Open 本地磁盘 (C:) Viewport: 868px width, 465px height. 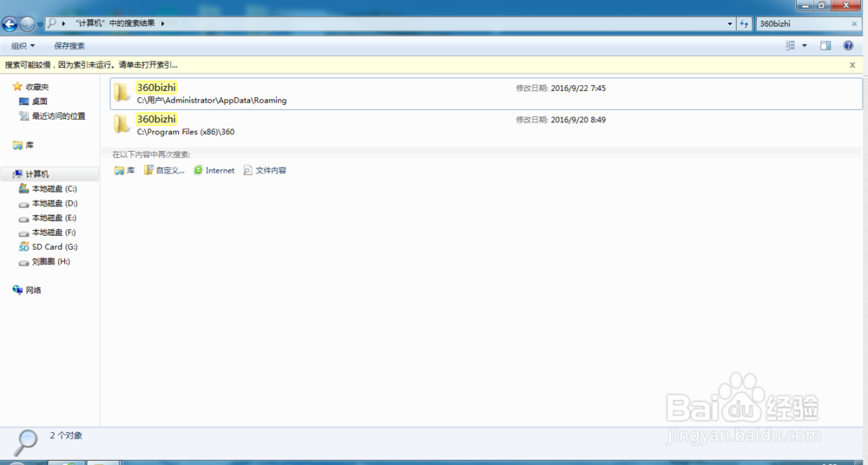click(x=48, y=189)
